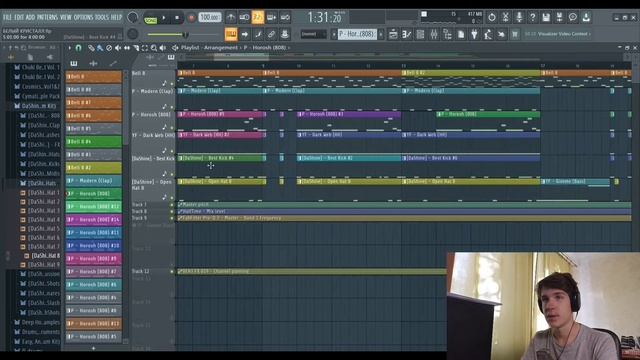This screenshot has width=640, height=360.
Task: Click the content library download icon
Action: (x=586, y=17)
